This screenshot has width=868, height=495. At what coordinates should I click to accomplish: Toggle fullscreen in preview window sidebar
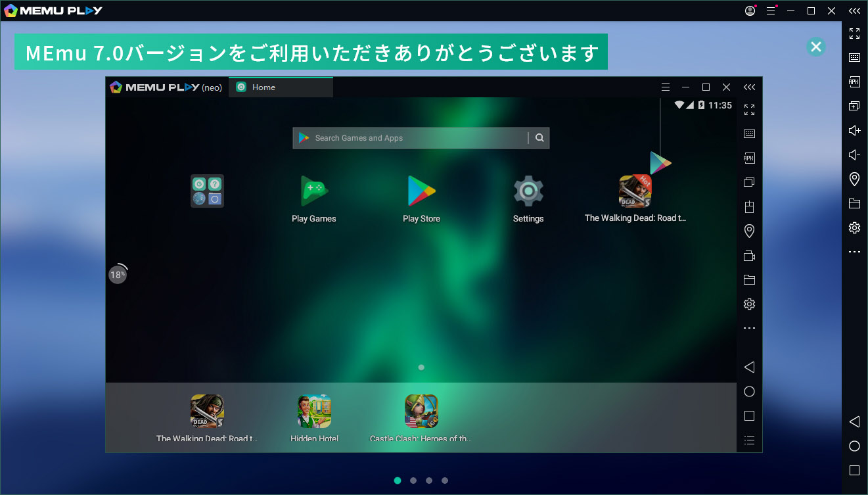tap(749, 109)
